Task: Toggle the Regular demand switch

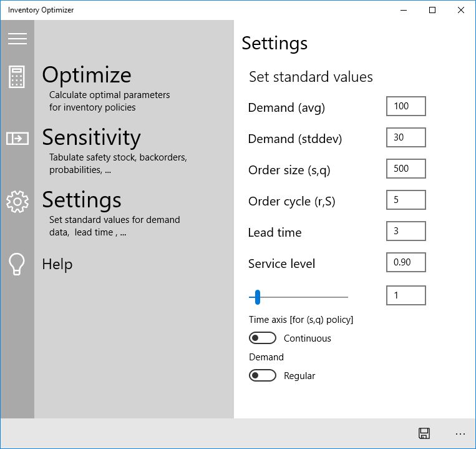Action: tap(262, 376)
